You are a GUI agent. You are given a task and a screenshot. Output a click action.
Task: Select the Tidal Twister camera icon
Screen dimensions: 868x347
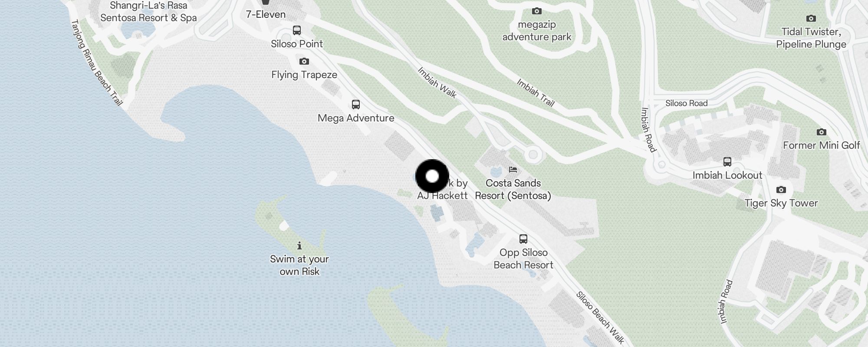[811, 18]
